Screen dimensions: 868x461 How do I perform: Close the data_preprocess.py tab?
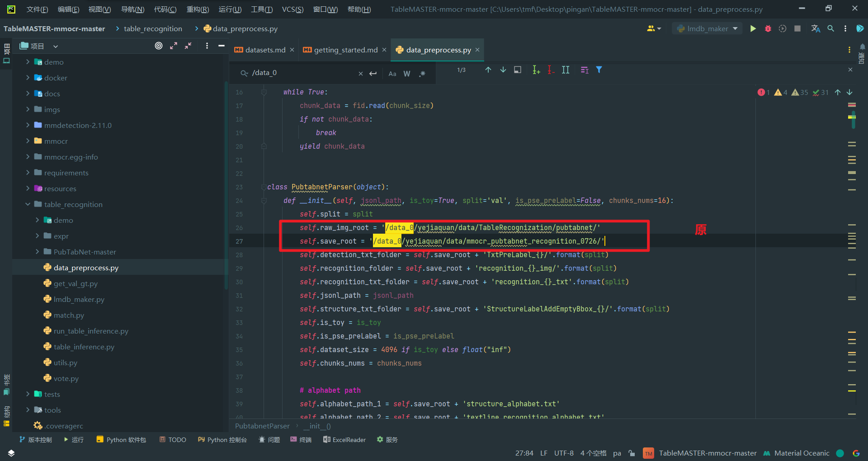tap(477, 50)
